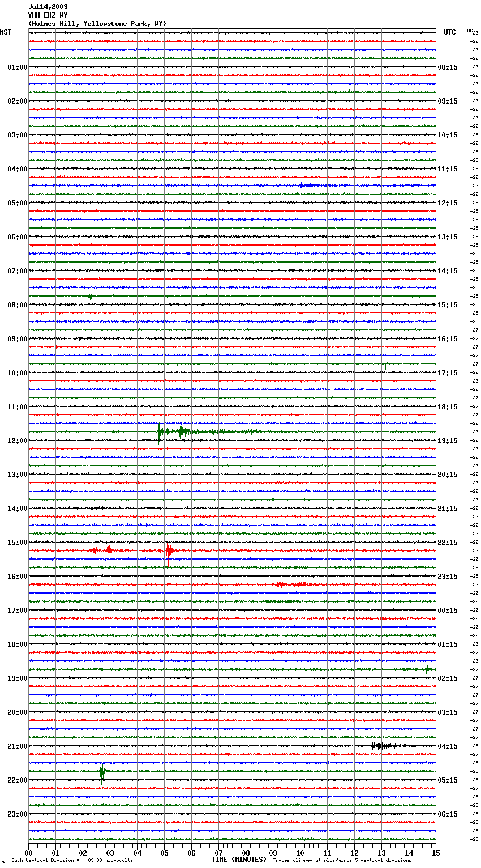
Task: Click the 11 tick on the minutes axis
Action: pos(327,853)
